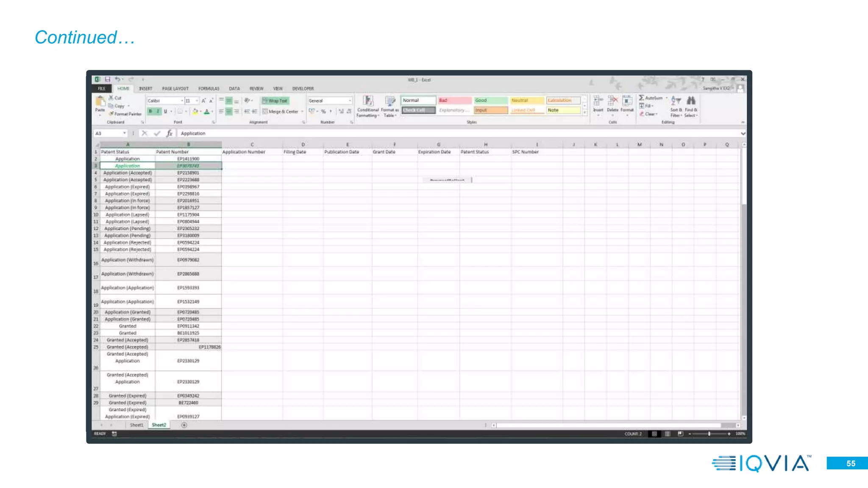Click the Paste icon in Clipboard group
The image size is (868, 488).
(100, 102)
